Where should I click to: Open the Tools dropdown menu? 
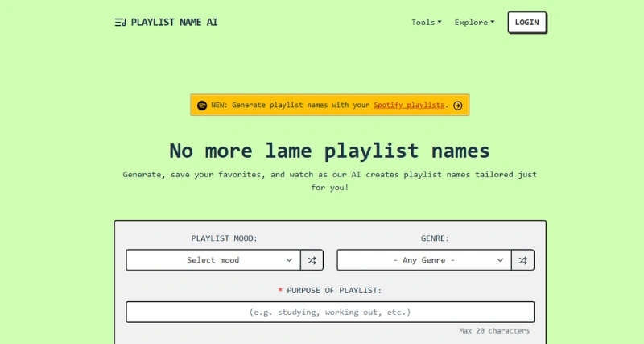click(427, 23)
